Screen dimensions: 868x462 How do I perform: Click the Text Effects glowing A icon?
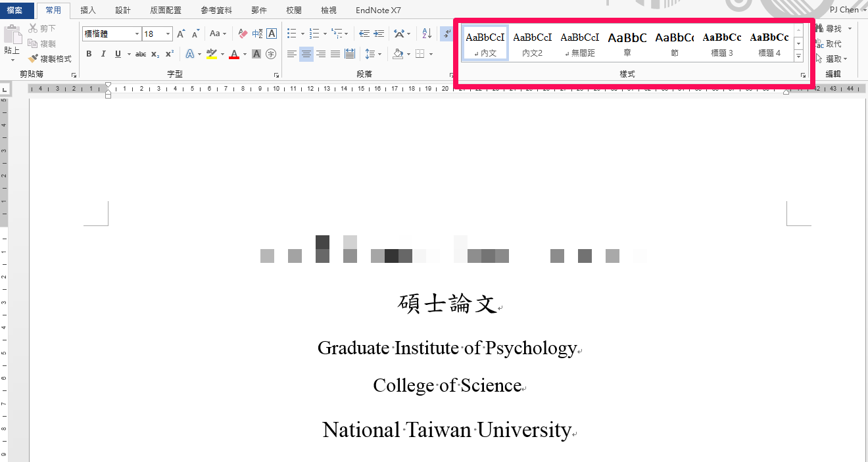tap(189, 54)
